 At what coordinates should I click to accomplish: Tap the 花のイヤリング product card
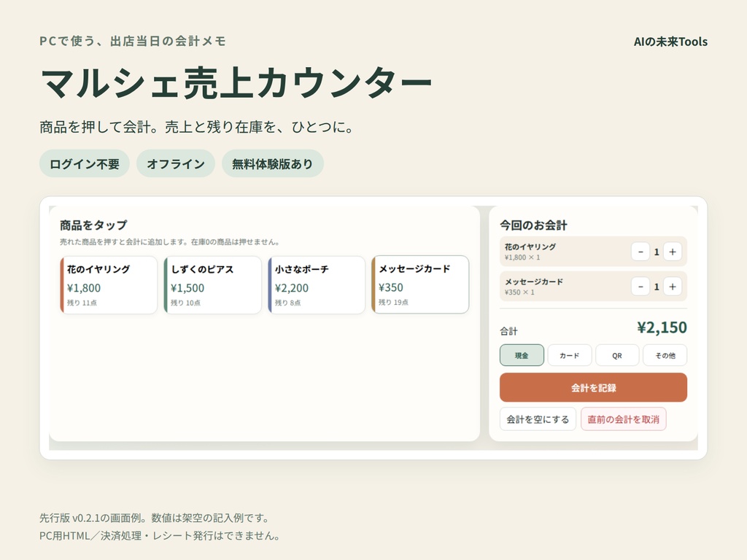click(109, 285)
